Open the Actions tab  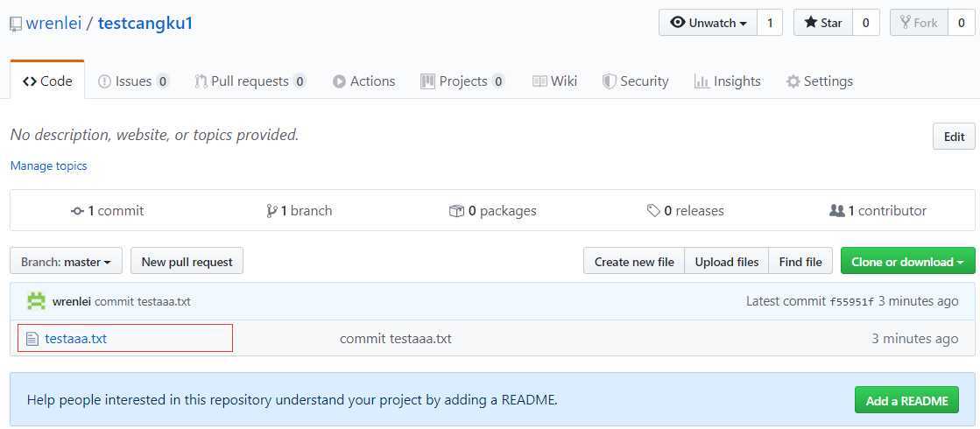363,81
